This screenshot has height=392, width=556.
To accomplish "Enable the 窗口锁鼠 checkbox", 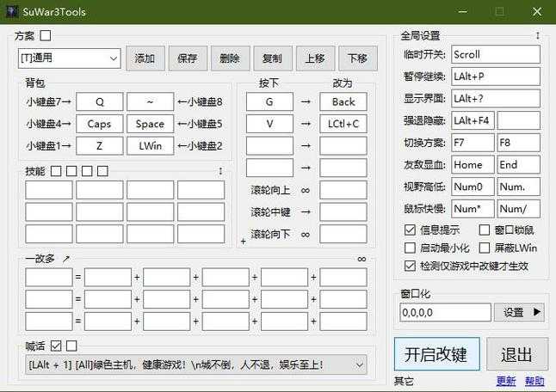I will 484,230.
